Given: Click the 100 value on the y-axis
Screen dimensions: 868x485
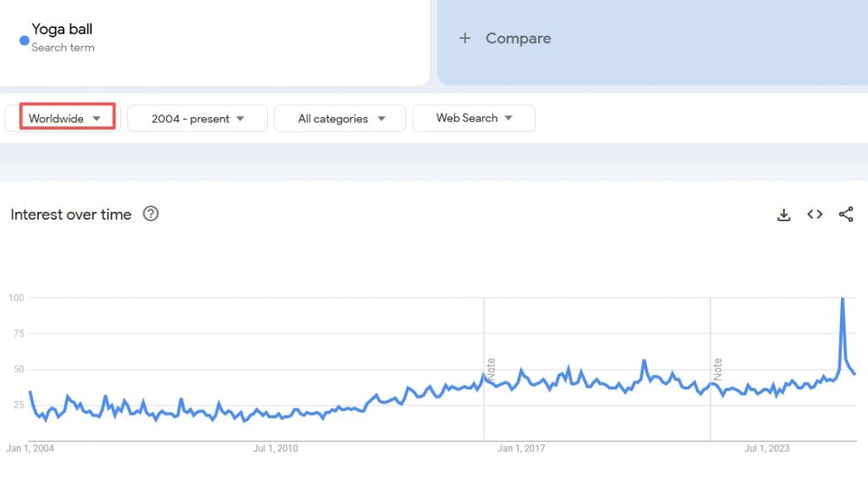Looking at the screenshot, I should tap(16, 298).
